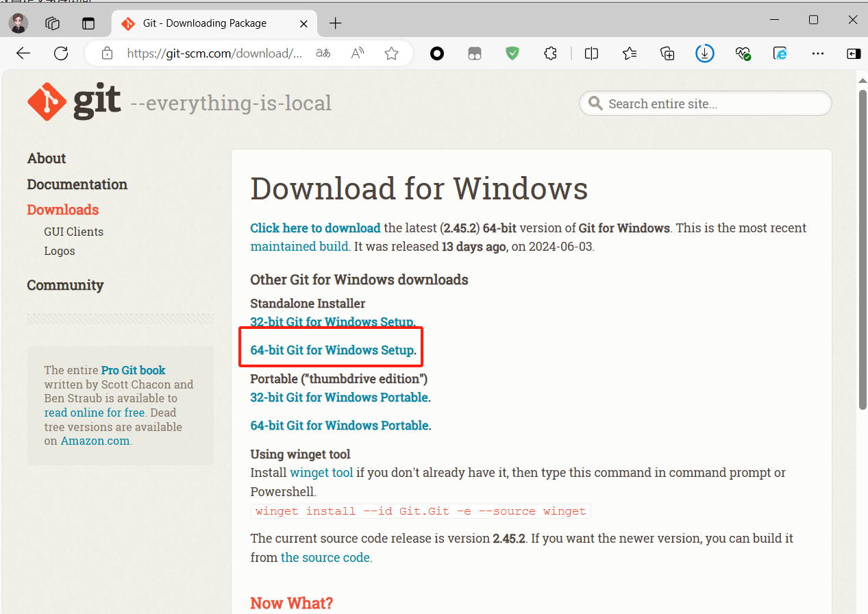Click the 'Click here to download' link
The image size is (868, 614).
[x=315, y=228]
